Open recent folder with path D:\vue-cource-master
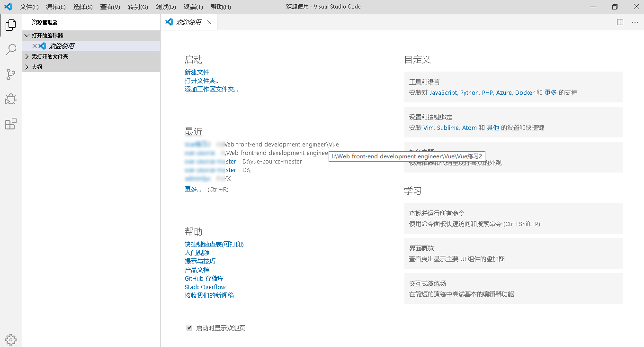The width and height of the screenshot is (644, 347). click(210, 162)
